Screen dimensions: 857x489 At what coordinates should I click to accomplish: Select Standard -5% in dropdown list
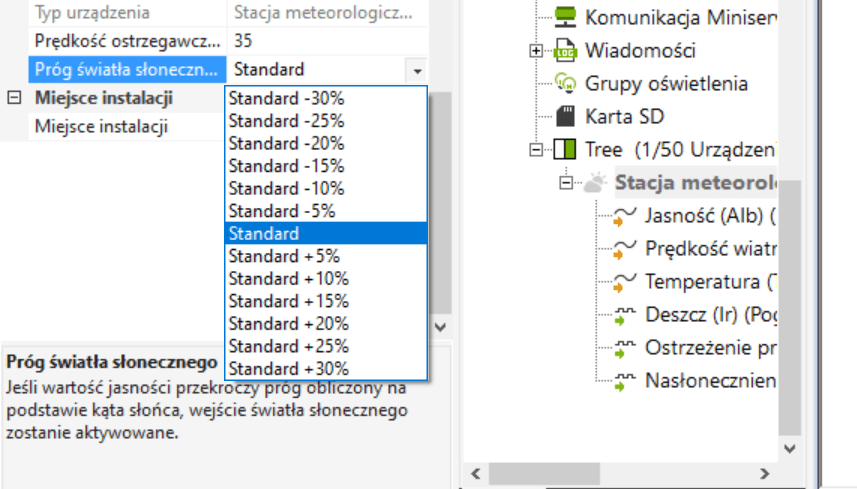pos(282,211)
